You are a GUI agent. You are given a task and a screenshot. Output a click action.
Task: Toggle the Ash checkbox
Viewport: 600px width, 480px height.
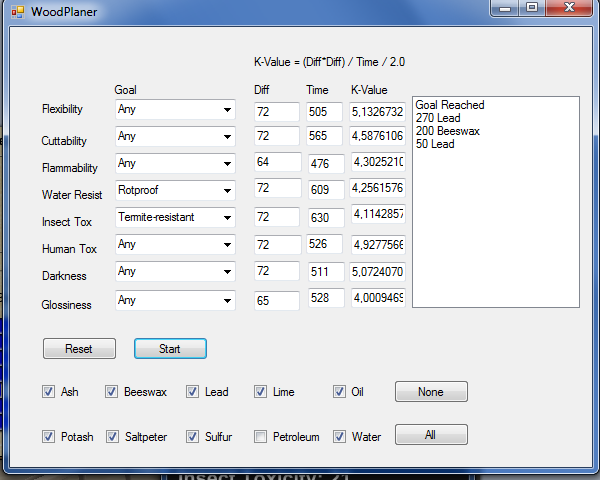pyautogui.click(x=48, y=392)
